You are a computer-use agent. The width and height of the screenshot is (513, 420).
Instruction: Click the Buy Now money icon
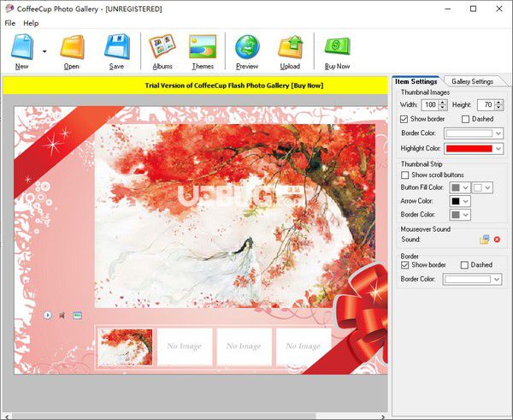click(337, 46)
